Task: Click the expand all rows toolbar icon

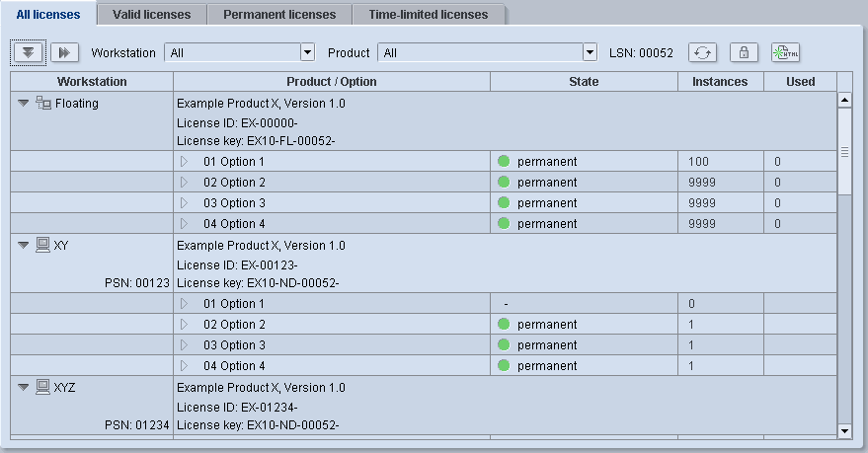Action: click(x=30, y=52)
